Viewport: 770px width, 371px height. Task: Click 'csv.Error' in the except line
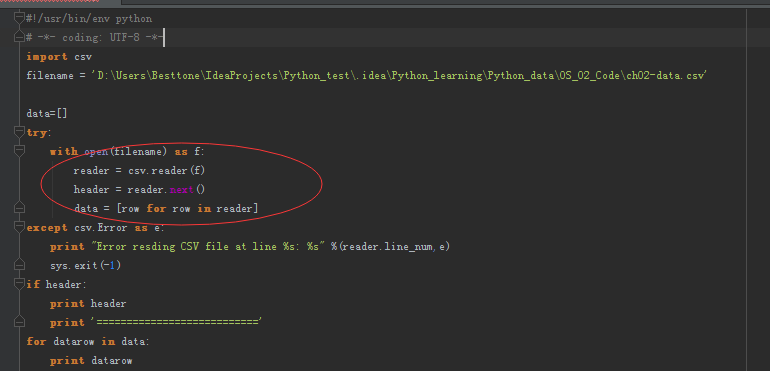tap(100, 228)
